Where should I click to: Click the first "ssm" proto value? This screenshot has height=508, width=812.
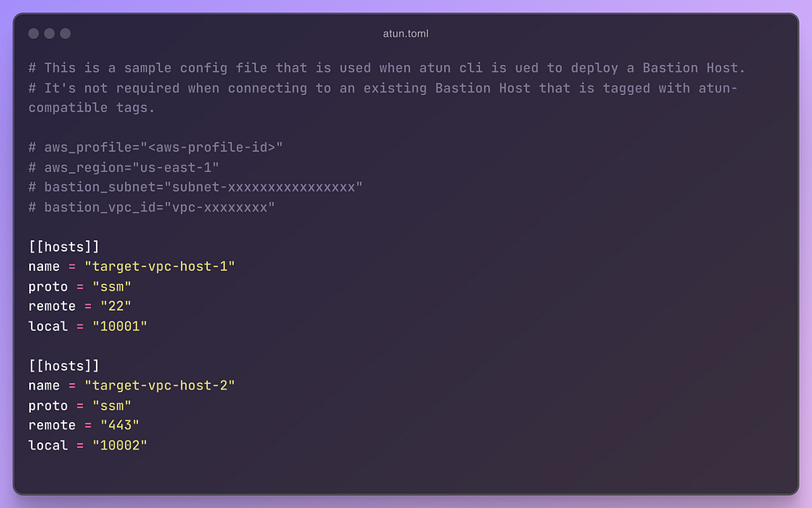[112, 286]
